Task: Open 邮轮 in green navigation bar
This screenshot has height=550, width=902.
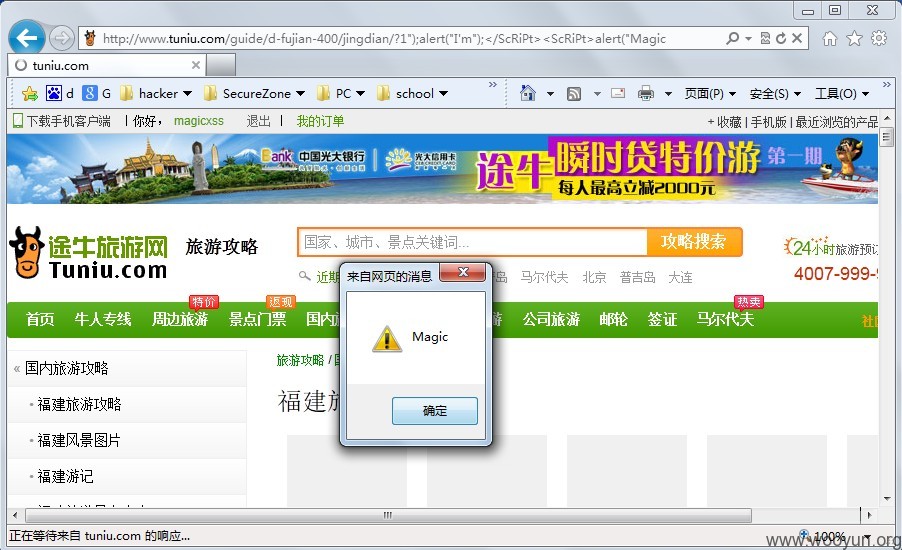Action: [613, 319]
